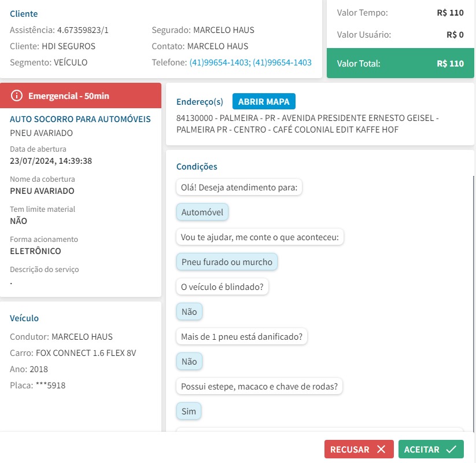Image resolution: width=476 pixels, height=463 pixels.
Task: Click the 'Olá! Deseja atendimento para:' message
Action: point(239,188)
